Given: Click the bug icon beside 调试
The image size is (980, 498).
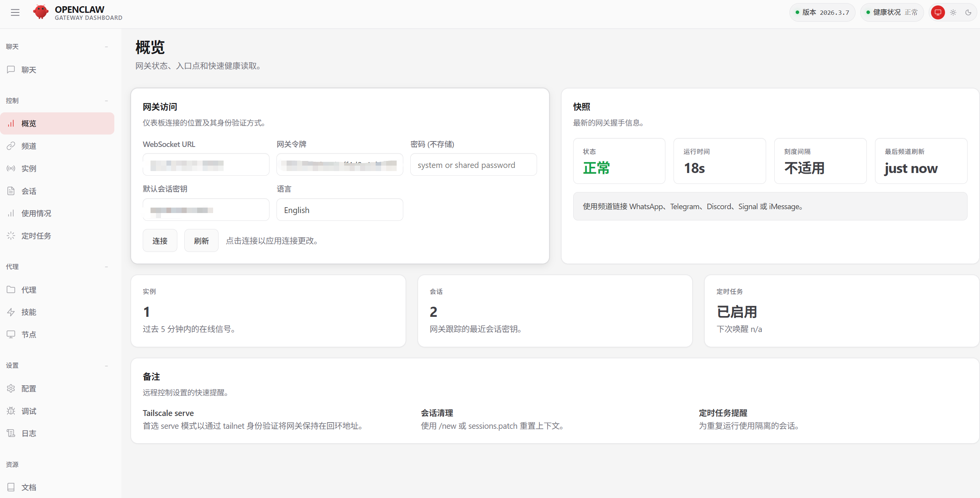Looking at the screenshot, I should click(11, 411).
